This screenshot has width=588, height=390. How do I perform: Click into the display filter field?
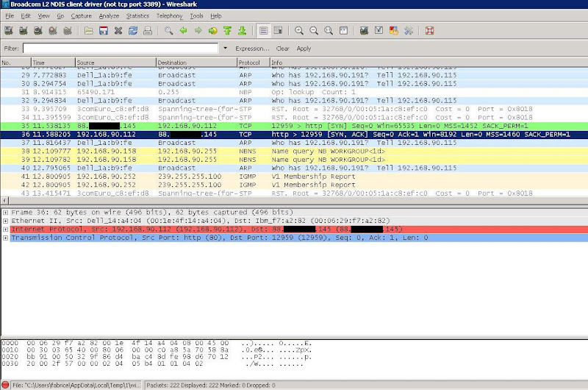coord(121,48)
